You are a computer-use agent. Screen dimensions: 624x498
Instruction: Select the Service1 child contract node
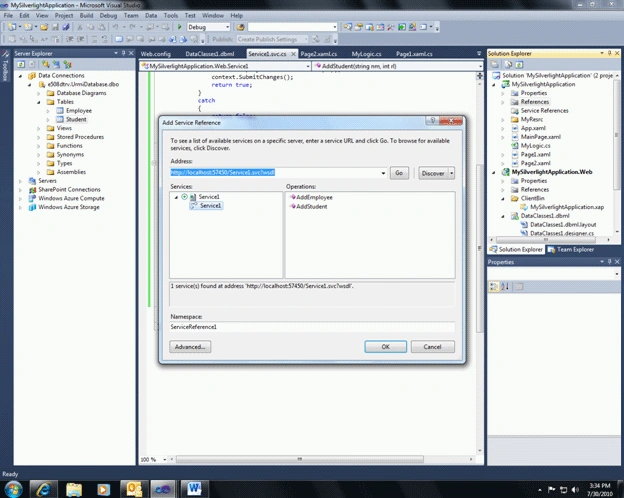click(x=206, y=206)
